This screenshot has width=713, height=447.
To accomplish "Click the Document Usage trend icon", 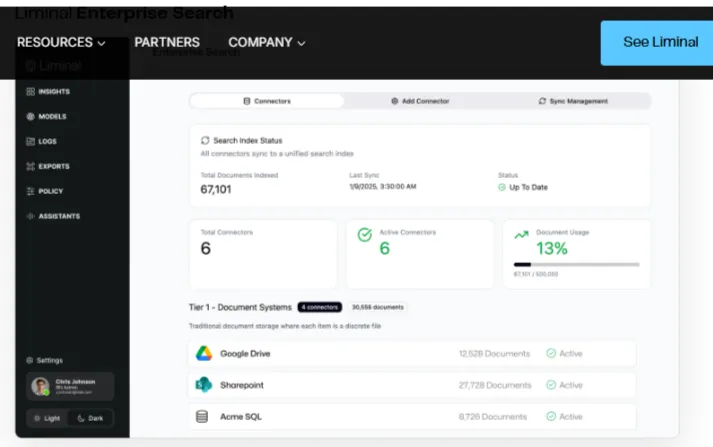I will pos(522,235).
